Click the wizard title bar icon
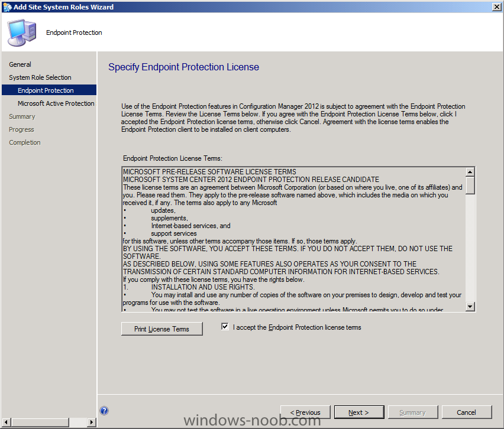The image size is (504, 429). 7,6
